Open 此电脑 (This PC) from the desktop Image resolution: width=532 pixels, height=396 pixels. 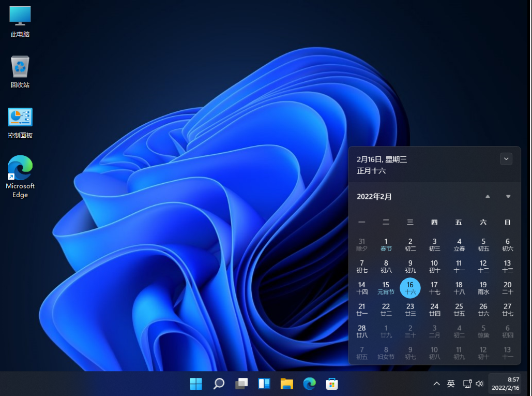click(x=19, y=21)
